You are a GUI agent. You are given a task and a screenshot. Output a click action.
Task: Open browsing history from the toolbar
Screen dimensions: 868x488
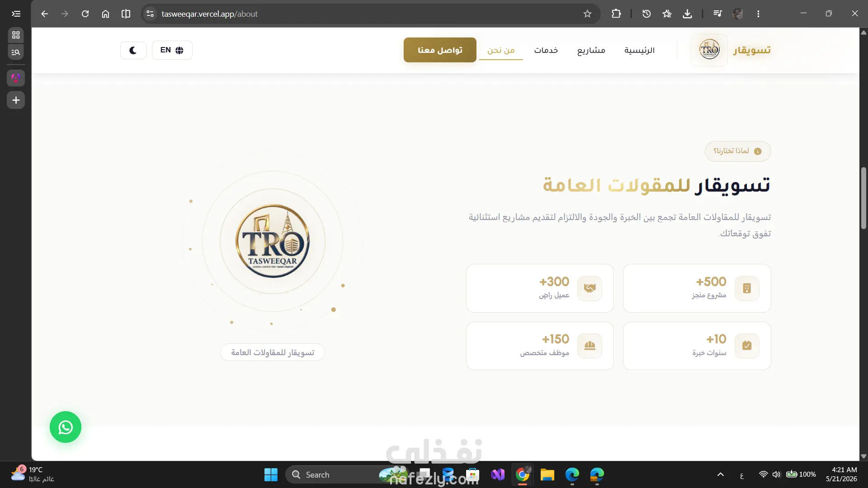(x=646, y=14)
